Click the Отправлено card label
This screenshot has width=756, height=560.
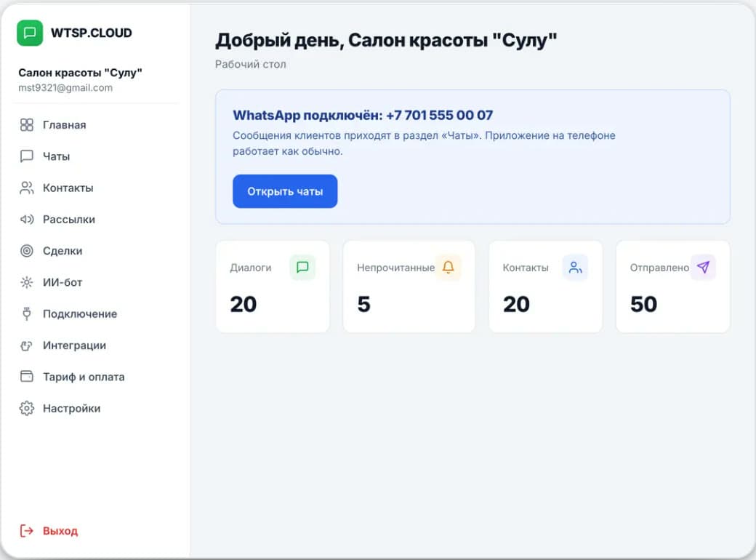[659, 268]
